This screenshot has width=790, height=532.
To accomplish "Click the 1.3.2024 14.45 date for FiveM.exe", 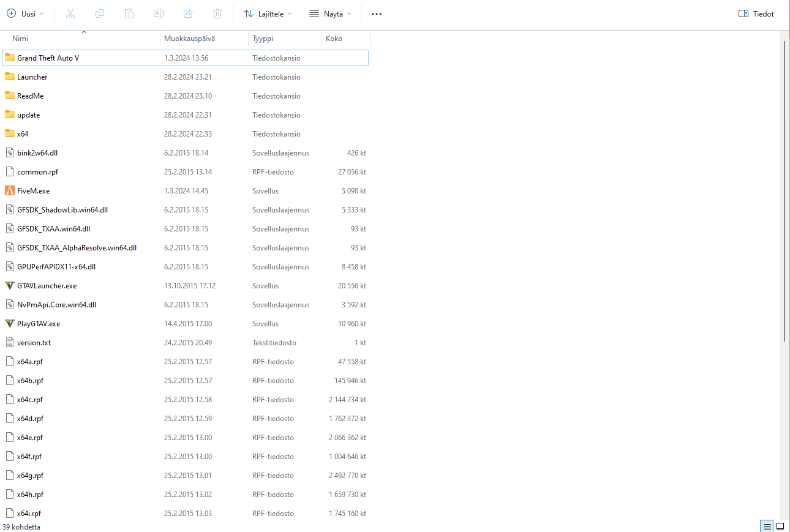I will [x=186, y=191].
